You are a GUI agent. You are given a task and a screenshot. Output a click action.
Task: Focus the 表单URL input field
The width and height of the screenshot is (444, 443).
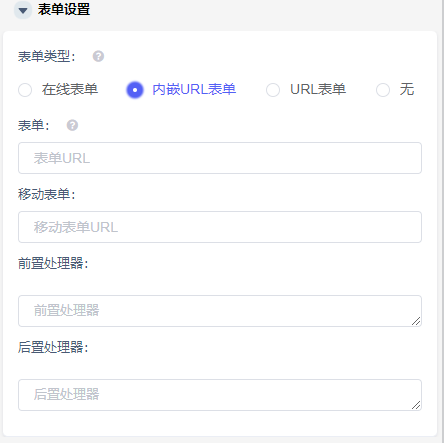[220, 158]
